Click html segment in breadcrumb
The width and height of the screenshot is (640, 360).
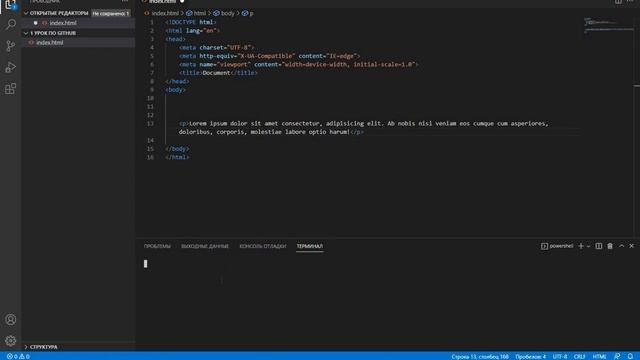click(200, 13)
